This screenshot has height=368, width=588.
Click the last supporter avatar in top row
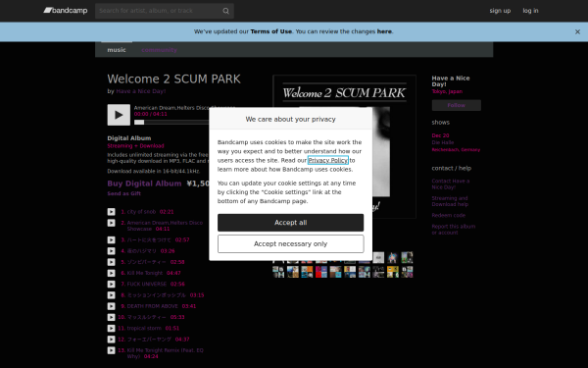pyautogui.click(x=407, y=257)
